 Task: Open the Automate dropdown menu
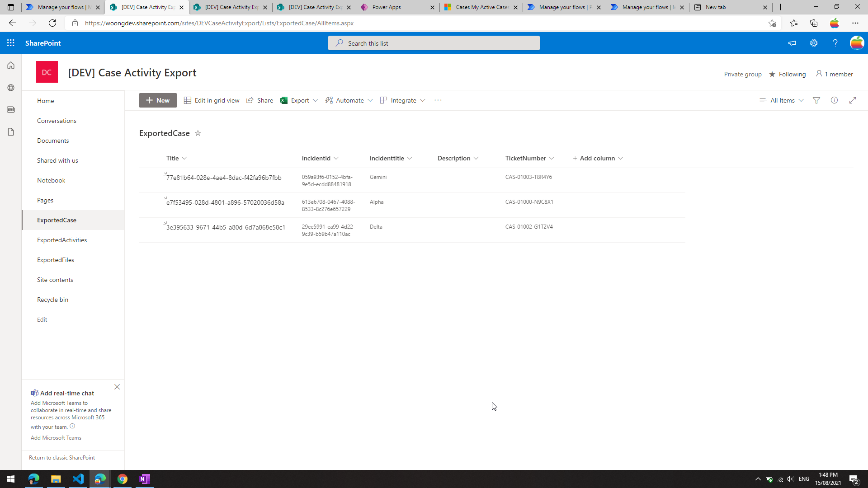click(349, 100)
